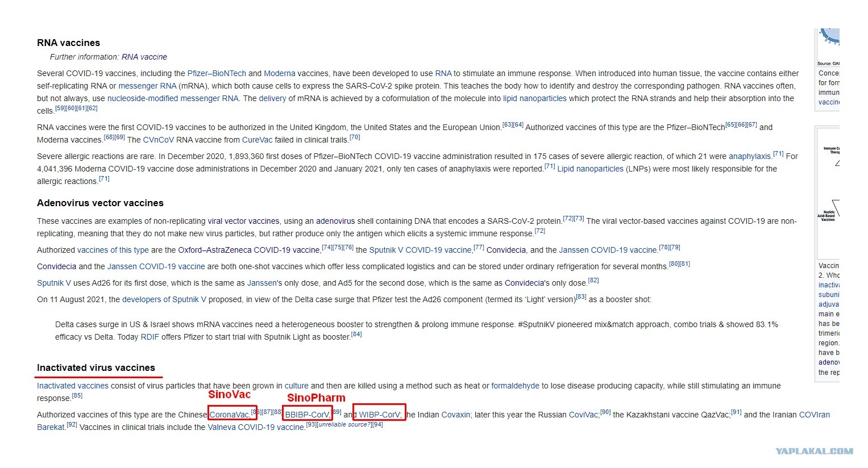Click the lowercase 'lipid nanoparticles' link
The height and width of the screenshot is (468, 868).
coord(535,98)
